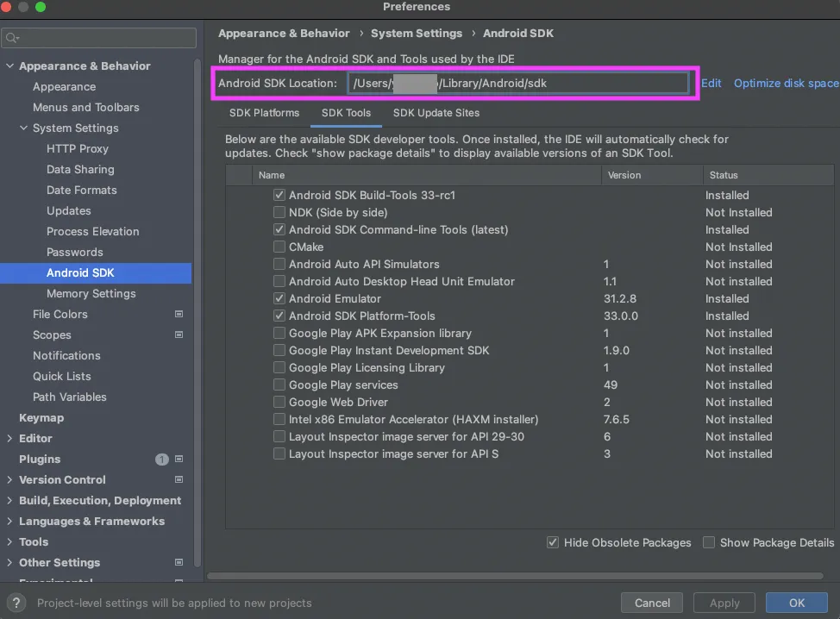Image resolution: width=840 pixels, height=619 pixels.
Task: Expand the Tools section arrow
Action: coord(9,542)
